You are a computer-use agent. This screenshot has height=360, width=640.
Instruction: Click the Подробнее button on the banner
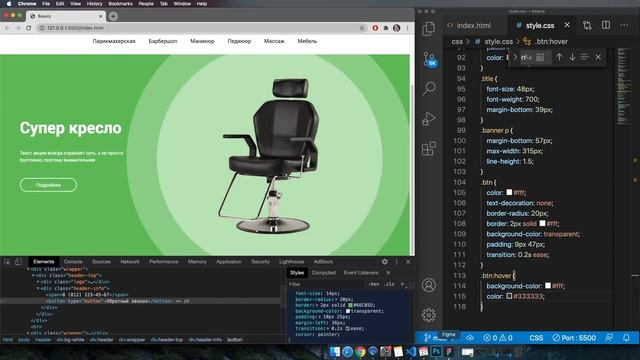48,185
